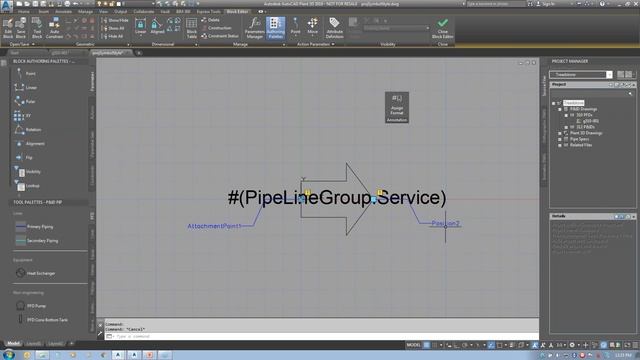640x360 pixels.
Task: Switch to the Model layout tab
Action: pos(13,344)
